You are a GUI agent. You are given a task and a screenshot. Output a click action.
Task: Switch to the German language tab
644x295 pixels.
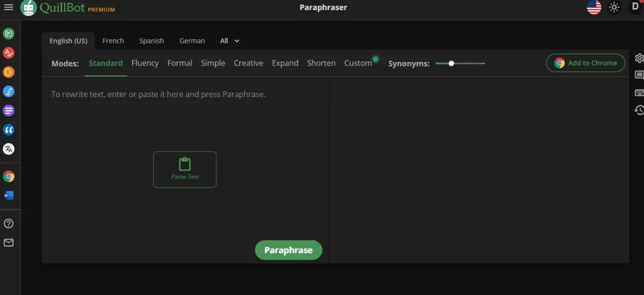pos(192,41)
